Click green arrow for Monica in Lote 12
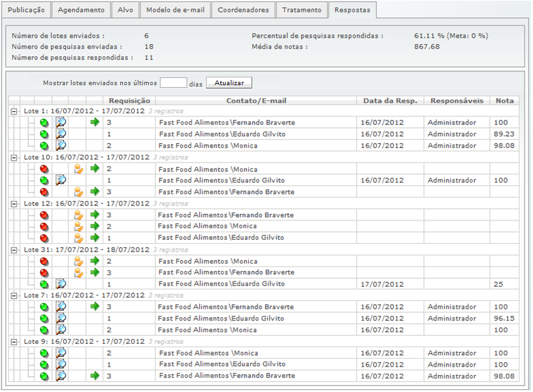This screenshot has width=533, height=392. (94, 226)
